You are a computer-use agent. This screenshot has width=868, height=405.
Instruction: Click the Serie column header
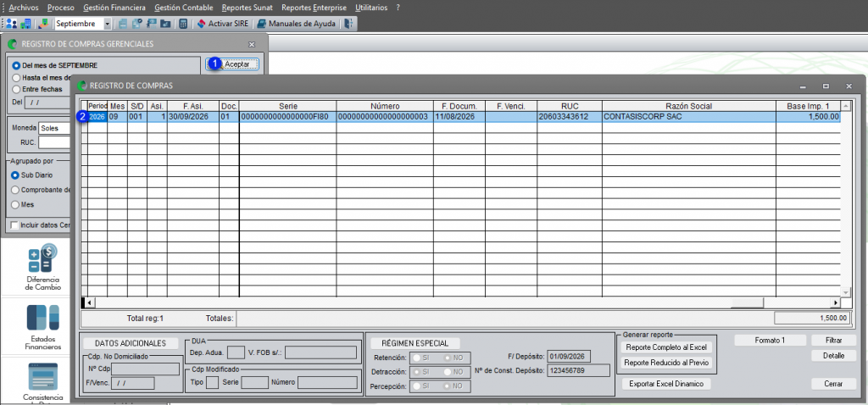(x=288, y=106)
